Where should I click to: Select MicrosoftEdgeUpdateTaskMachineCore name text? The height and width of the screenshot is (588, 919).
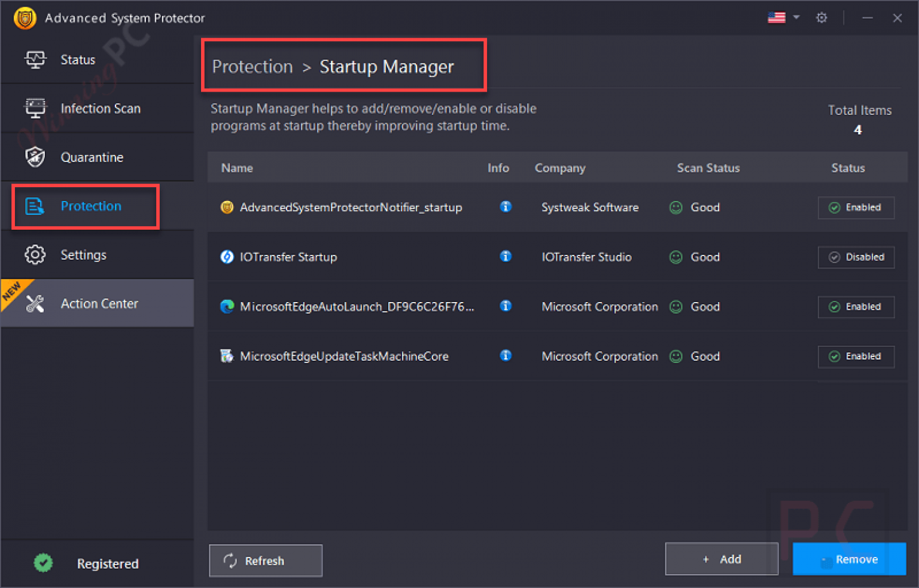click(x=344, y=357)
